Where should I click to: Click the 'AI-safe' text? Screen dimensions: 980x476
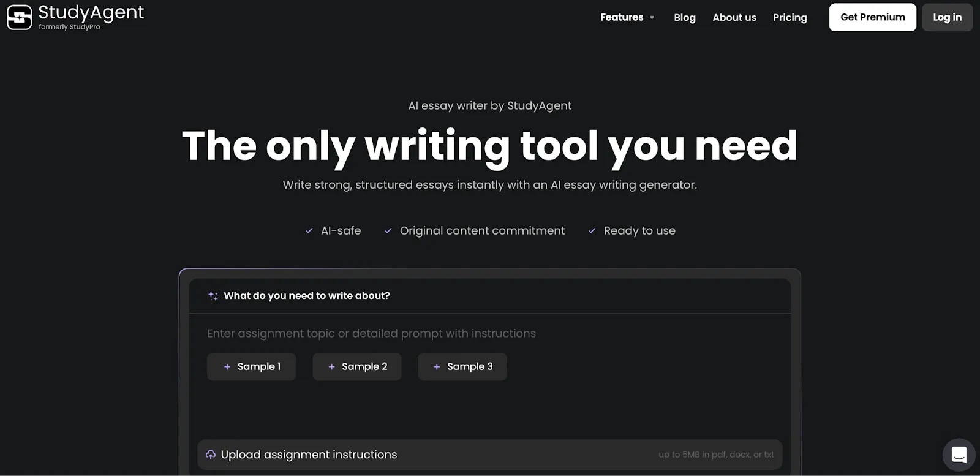click(341, 230)
